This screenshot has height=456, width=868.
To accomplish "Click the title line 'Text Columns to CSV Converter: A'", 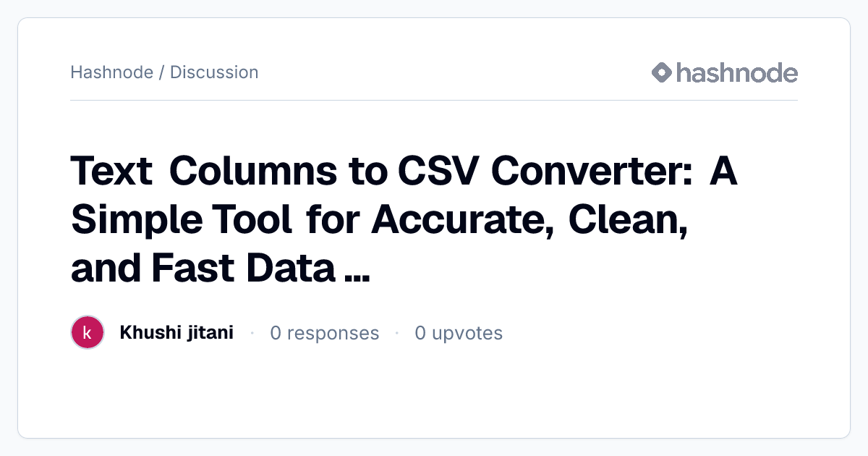I will [404, 173].
